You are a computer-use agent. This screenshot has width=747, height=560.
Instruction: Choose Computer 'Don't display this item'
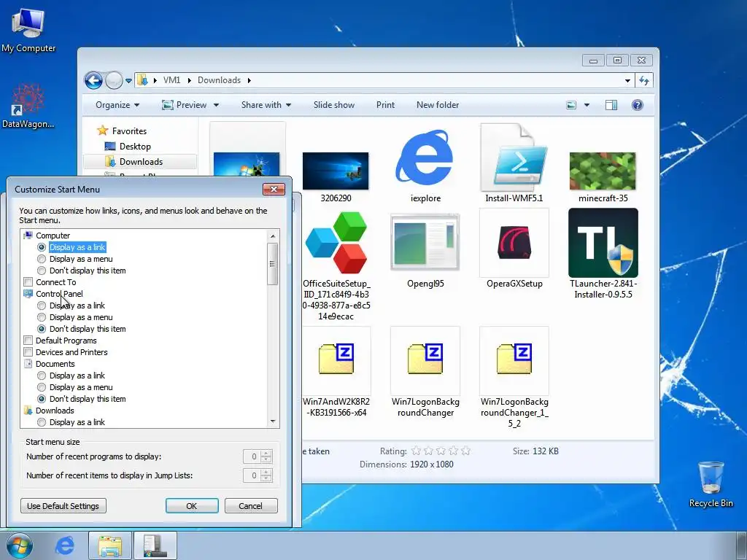click(42, 271)
